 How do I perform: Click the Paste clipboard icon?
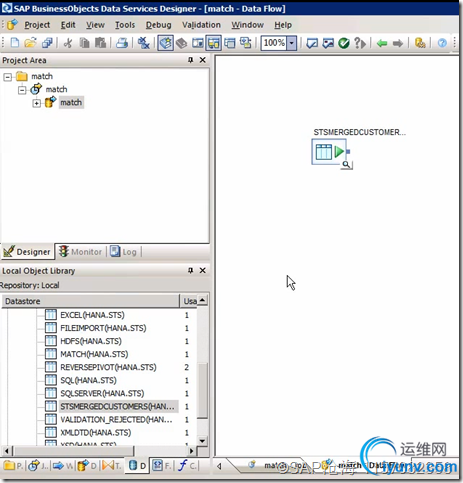[100, 43]
